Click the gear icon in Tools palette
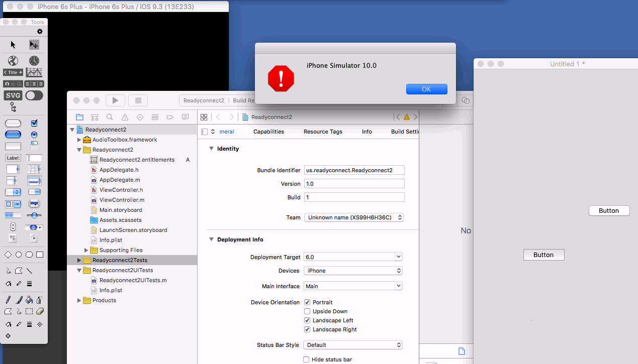 [40, 32]
